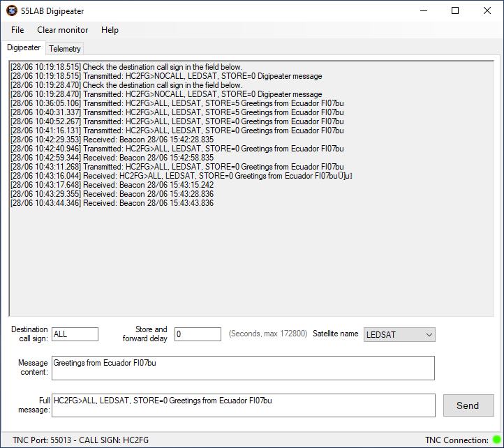Select log line Received Beacon 15:43:15.242
The height and width of the screenshot is (448, 504).
pyautogui.click(x=112, y=184)
